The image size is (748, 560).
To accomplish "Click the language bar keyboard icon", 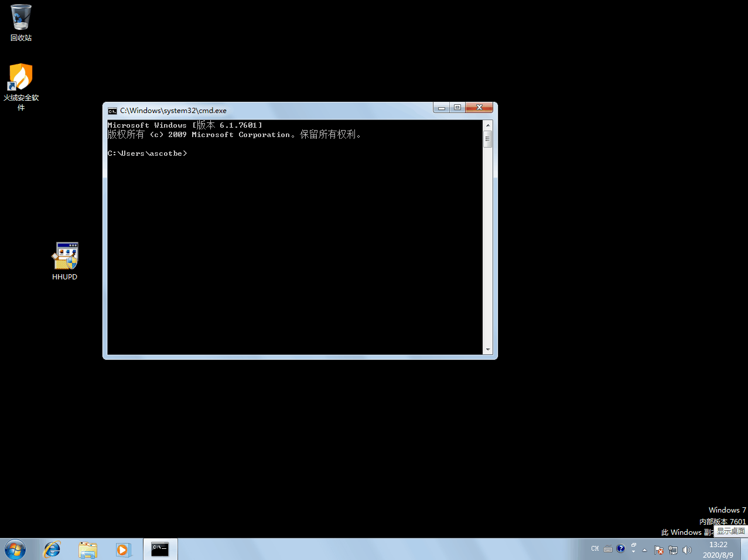I will (608, 549).
